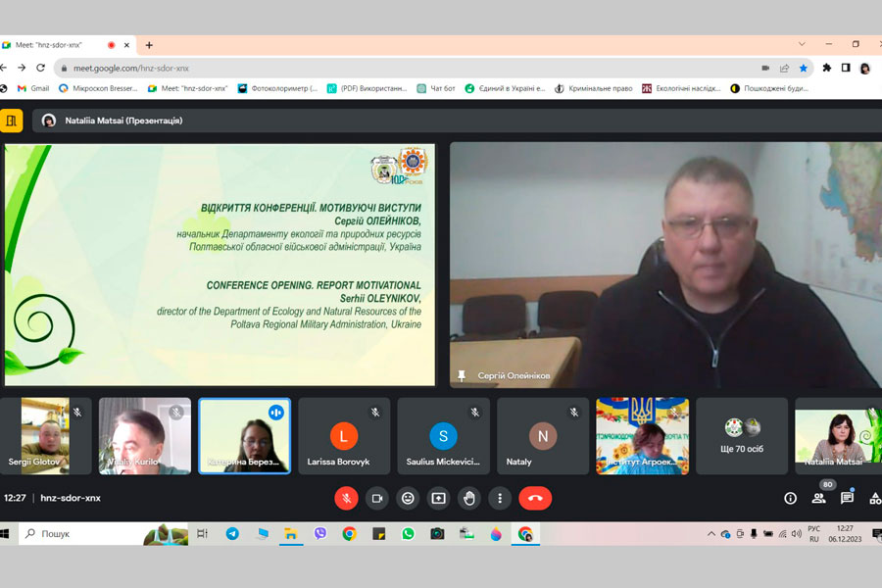The height and width of the screenshot is (588, 882).
Task: Open the Chrome profile avatar
Action: pyautogui.click(x=865, y=68)
